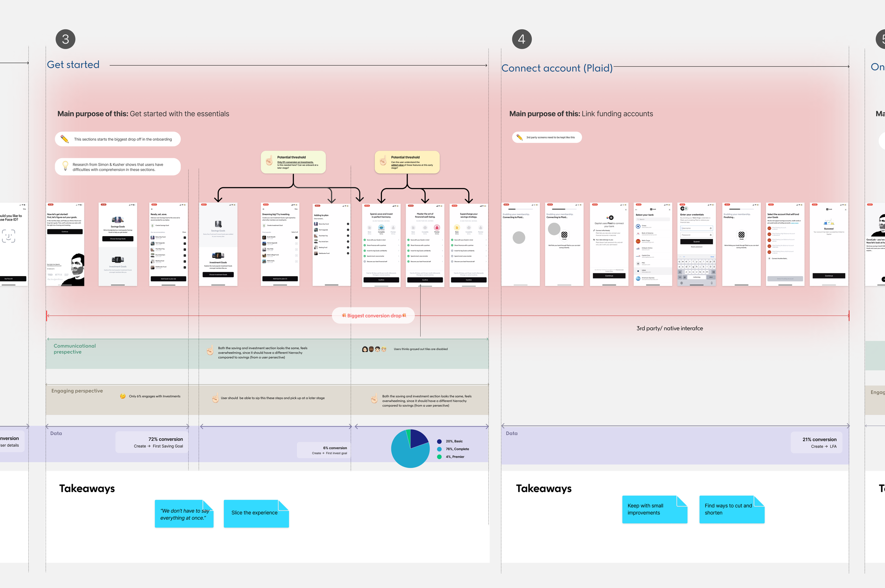Toggle the Build Wealth checkbox on the investing screen

[296, 238]
